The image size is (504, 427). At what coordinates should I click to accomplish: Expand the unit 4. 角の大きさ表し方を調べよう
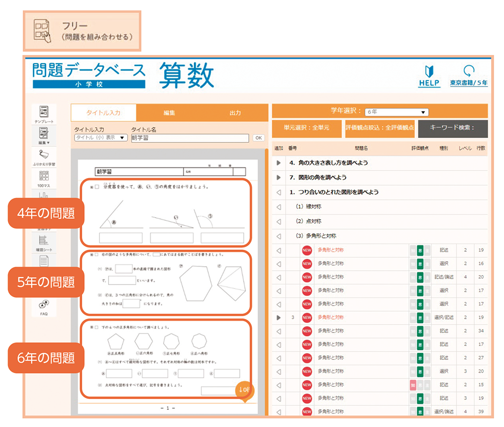(278, 163)
